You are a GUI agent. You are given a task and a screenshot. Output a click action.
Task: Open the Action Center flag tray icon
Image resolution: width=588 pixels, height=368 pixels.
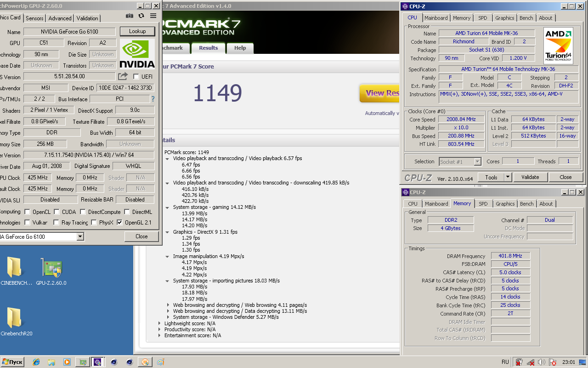(x=553, y=362)
